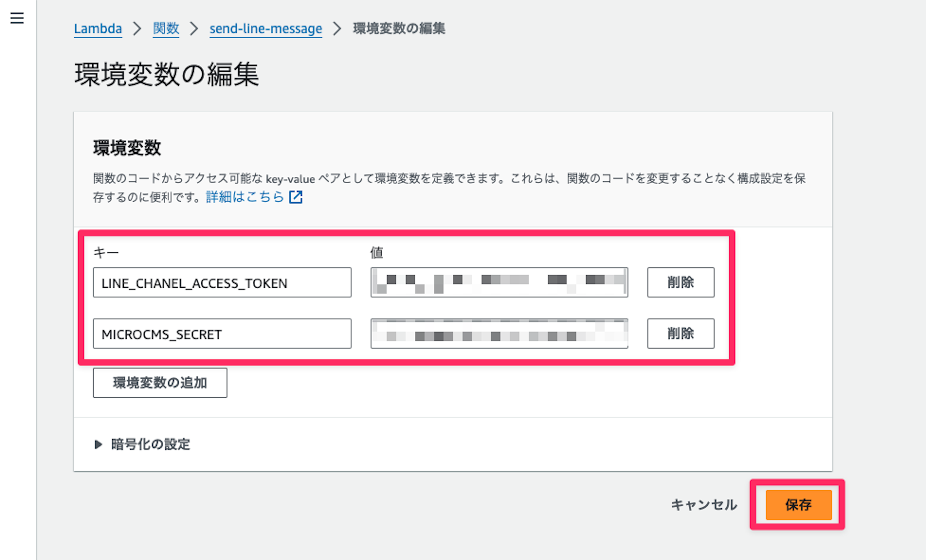Click the 環境変数の編集 breadcrumb text
Screen dimensions: 926x560
click(x=399, y=28)
